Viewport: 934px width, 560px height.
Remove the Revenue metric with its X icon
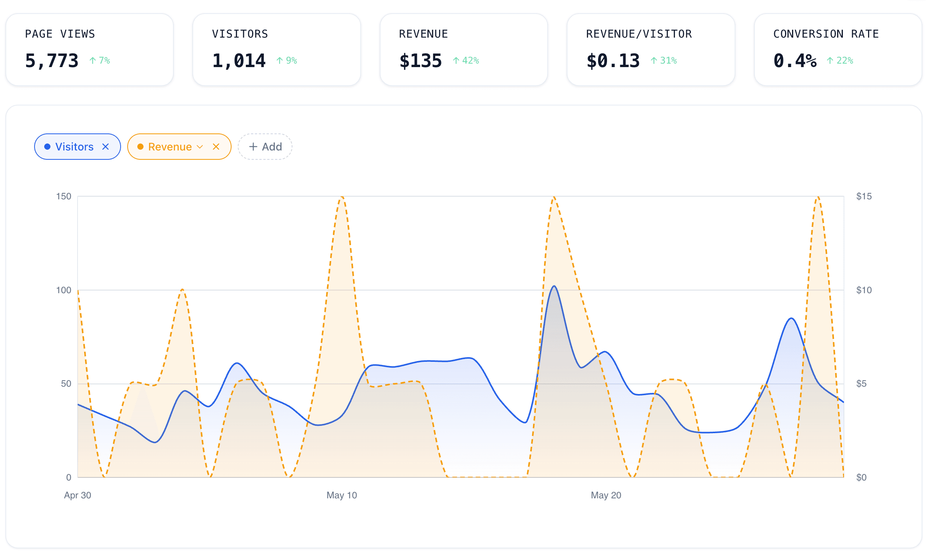[216, 147]
